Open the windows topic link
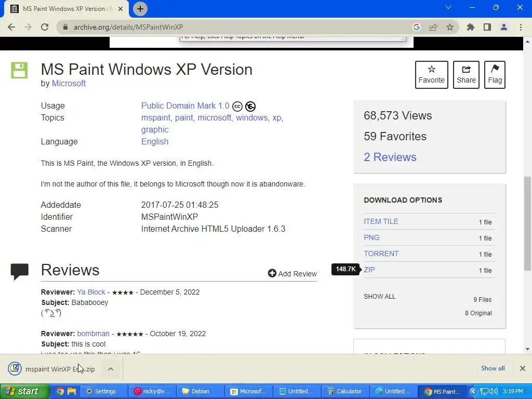This screenshot has height=399, width=532. pos(252,118)
